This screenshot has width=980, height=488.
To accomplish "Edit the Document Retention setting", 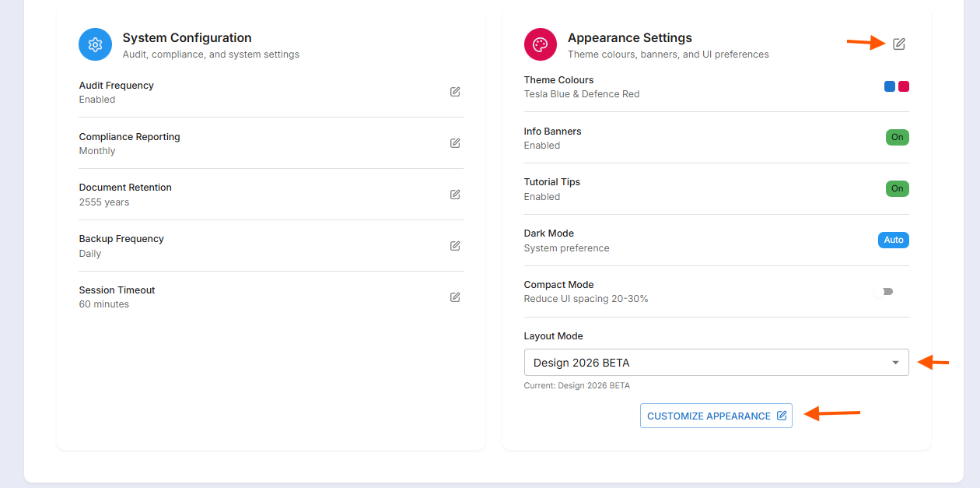I will (x=455, y=195).
